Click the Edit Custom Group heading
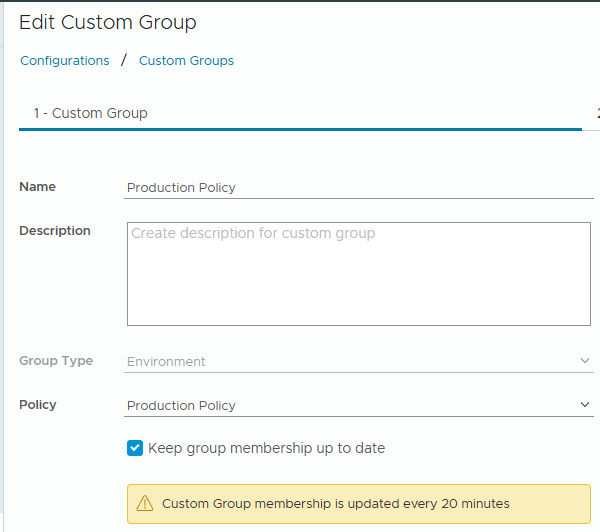 (x=108, y=22)
